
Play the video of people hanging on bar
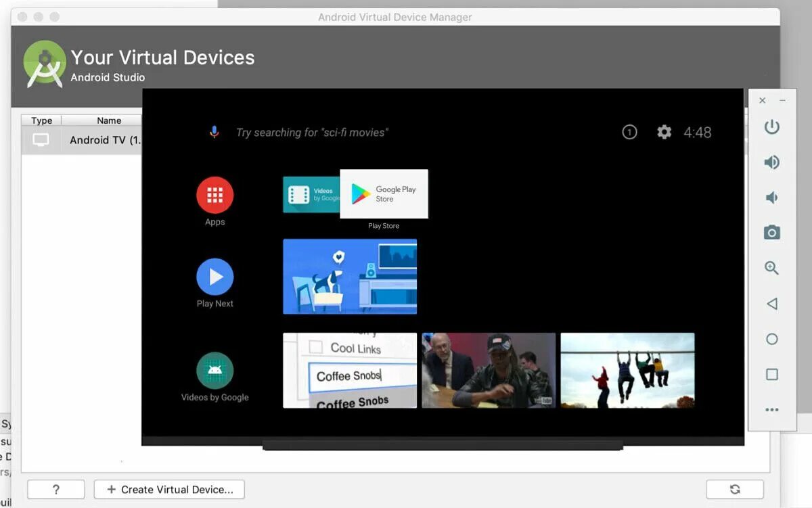pos(627,370)
